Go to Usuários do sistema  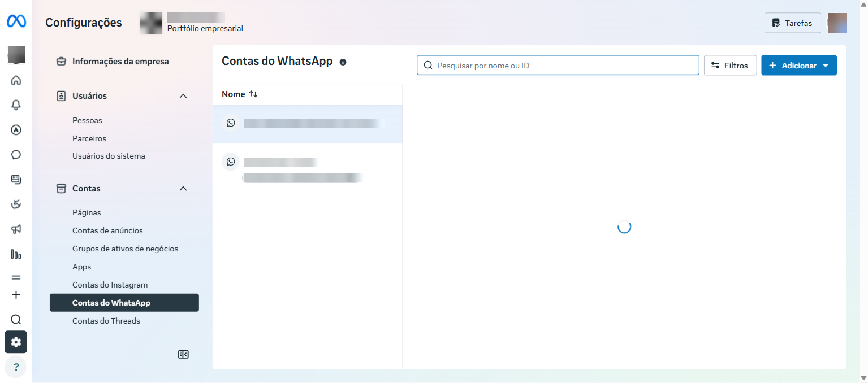click(x=109, y=156)
